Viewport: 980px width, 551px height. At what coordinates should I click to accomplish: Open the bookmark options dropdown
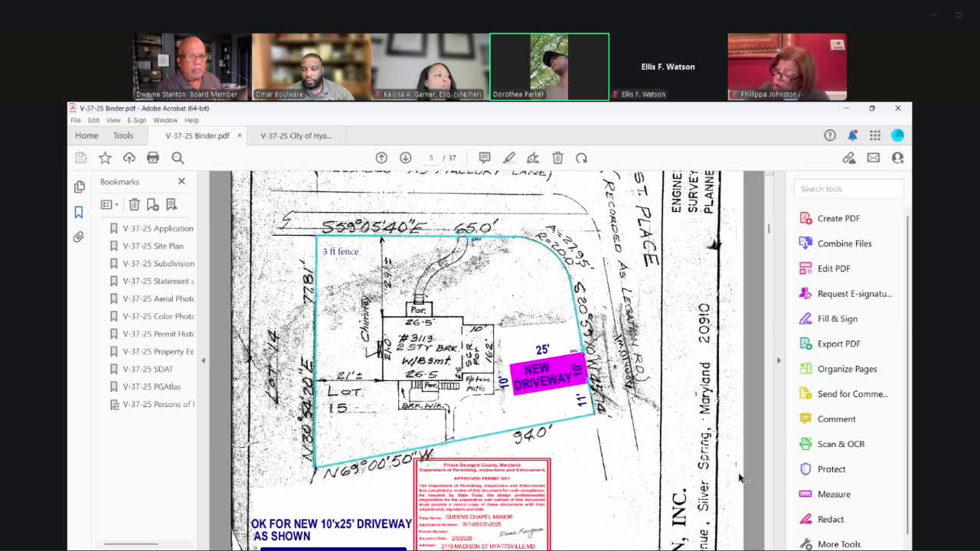pos(109,204)
